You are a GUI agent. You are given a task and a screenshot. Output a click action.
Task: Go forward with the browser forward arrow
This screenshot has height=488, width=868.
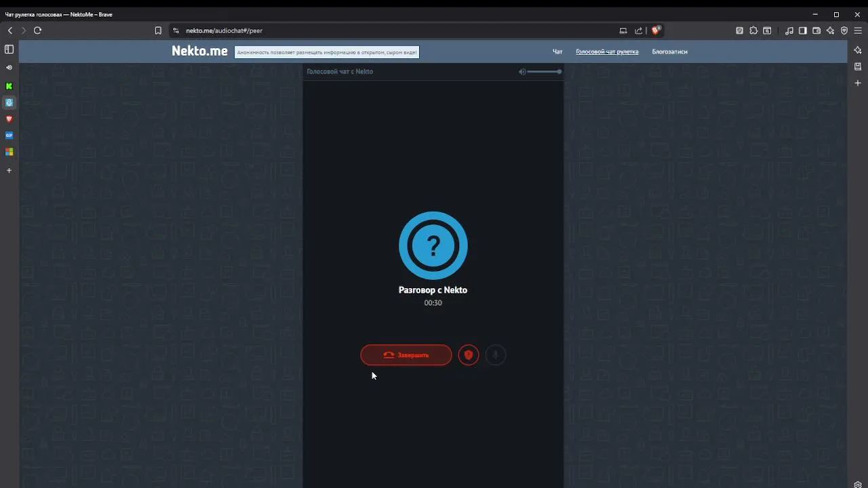[x=24, y=30]
